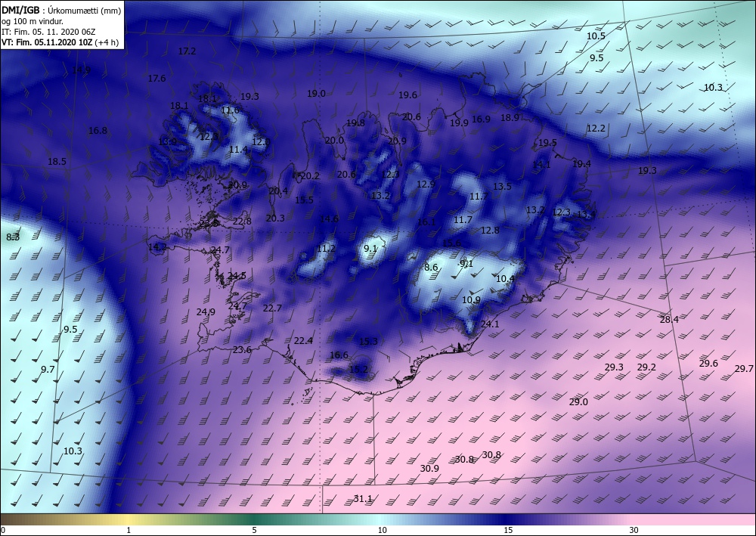Click the color scale at label 0
Image resolution: width=756 pixels, height=536 pixels.
3,530
